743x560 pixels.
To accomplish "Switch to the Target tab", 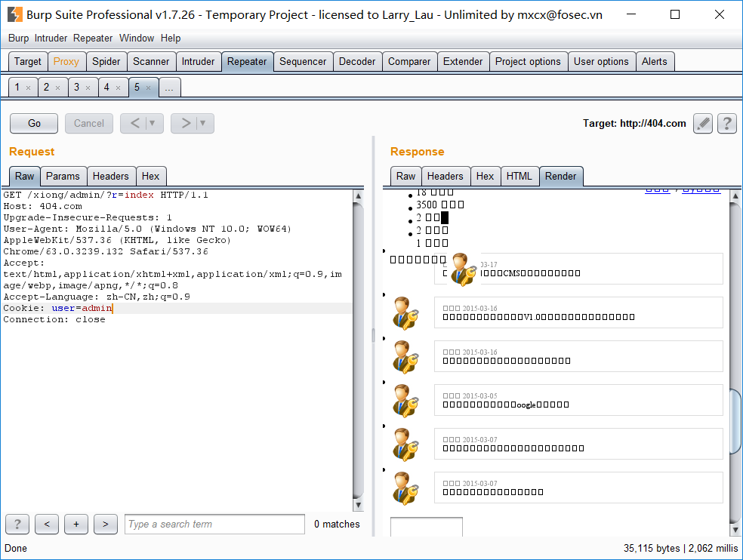I will (x=28, y=62).
